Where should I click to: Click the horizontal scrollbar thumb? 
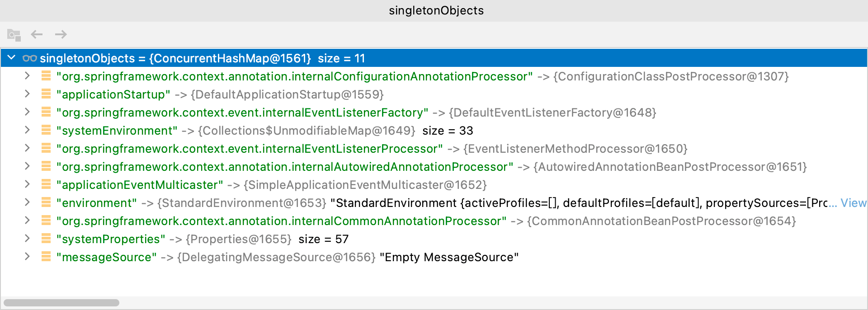tap(61, 303)
